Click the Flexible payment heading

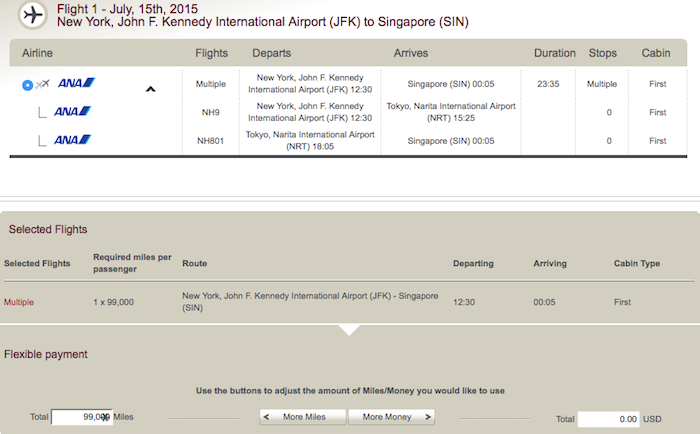click(x=46, y=355)
